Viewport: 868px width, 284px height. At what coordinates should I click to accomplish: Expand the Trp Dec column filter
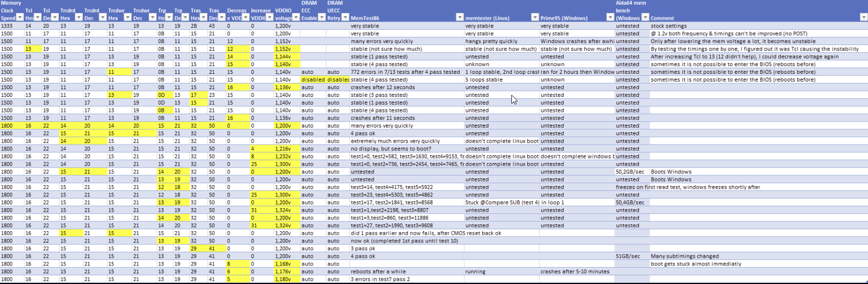(185, 17)
